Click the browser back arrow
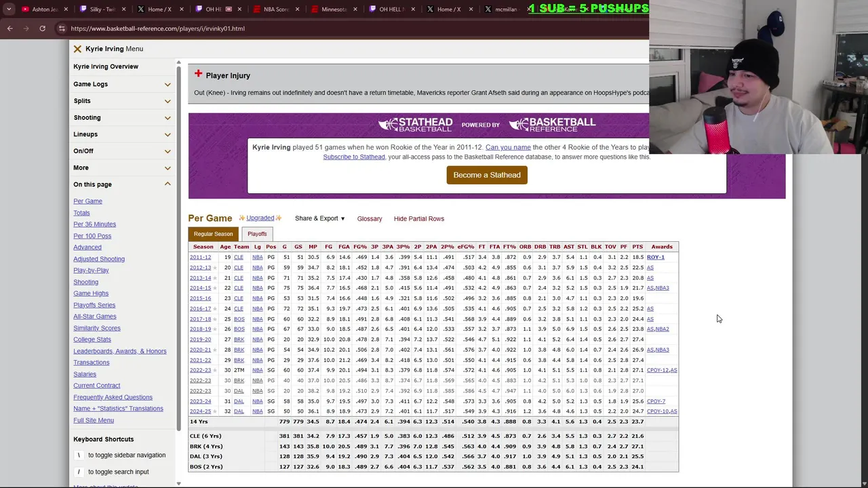 [x=9, y=28]
